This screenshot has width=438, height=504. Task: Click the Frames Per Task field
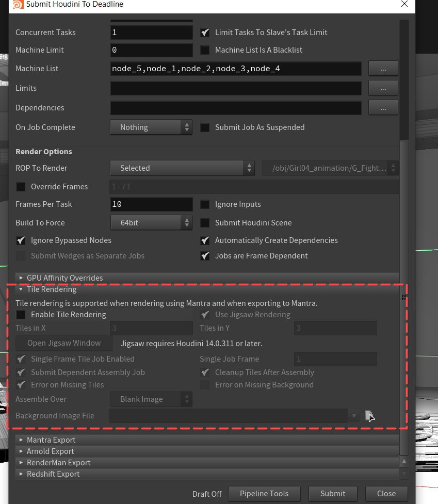(x=151, y=204)
